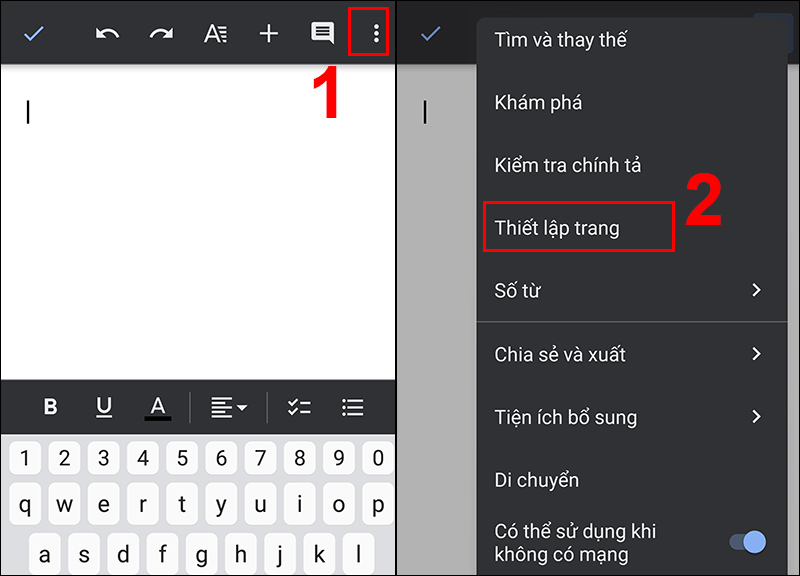The width and height of the screenshot is (800, 576).
Task: Insert a bulleted list
Action: coord(353,407)
